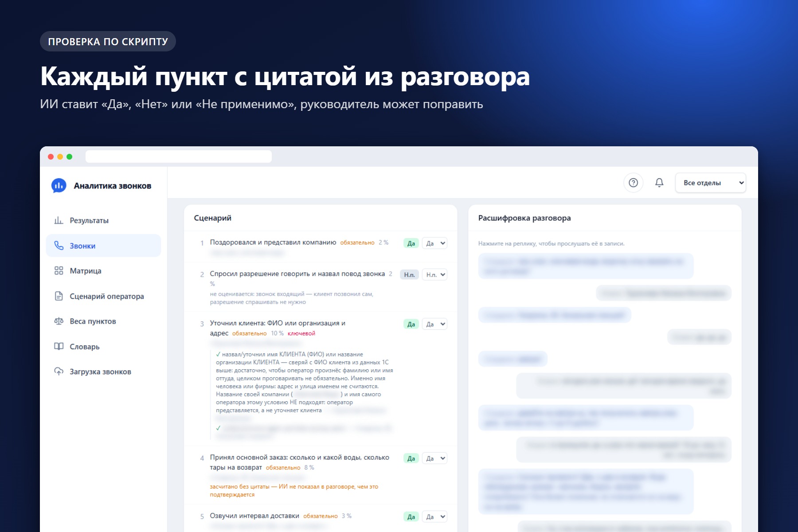The width and height of the screenshot is (798, 532).
Task: Switch to Матрица section
Action: pos(86,271)
